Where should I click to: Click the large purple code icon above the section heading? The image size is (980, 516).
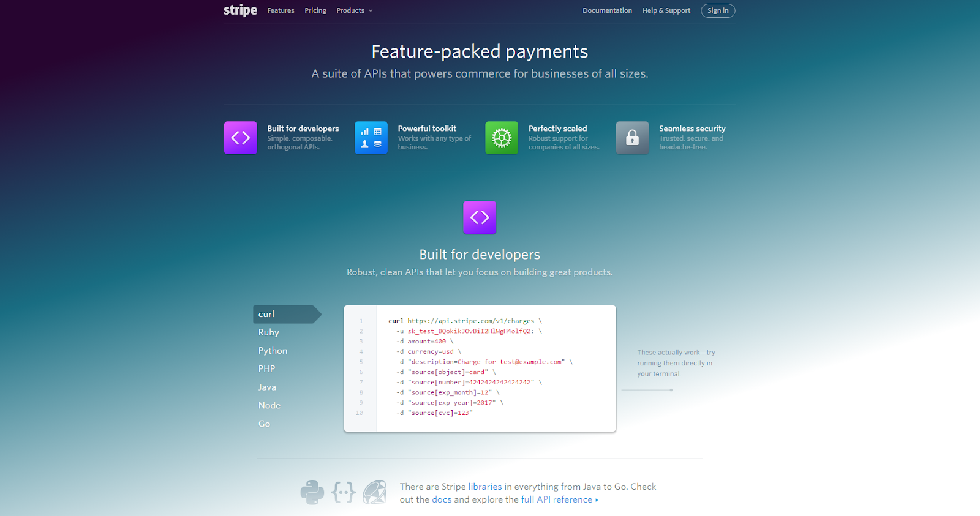pos(480,217)
